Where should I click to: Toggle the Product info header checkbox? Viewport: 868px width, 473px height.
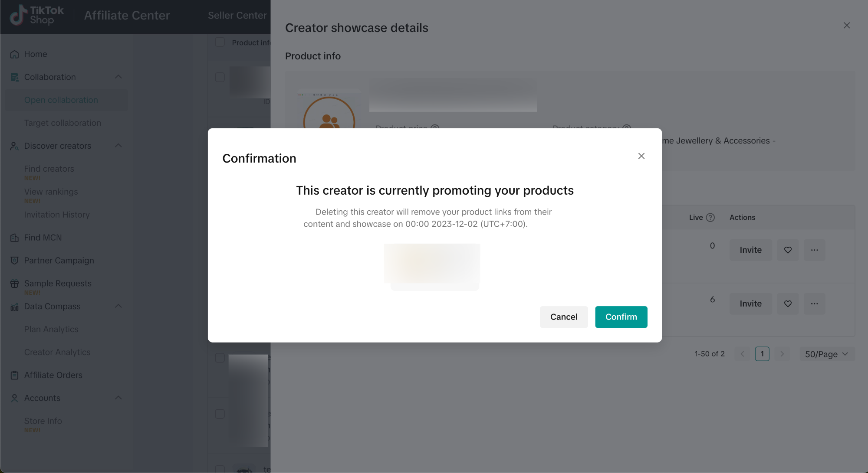(220, 42)
